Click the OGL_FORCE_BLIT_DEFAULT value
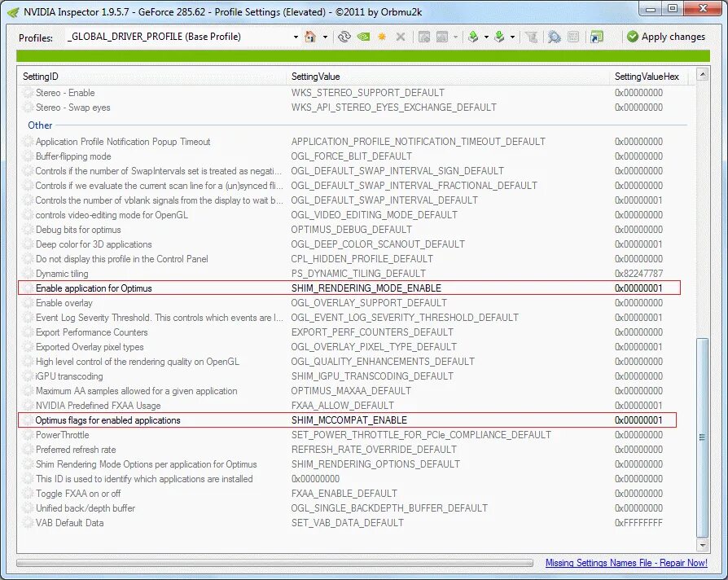 click(352, 156)
